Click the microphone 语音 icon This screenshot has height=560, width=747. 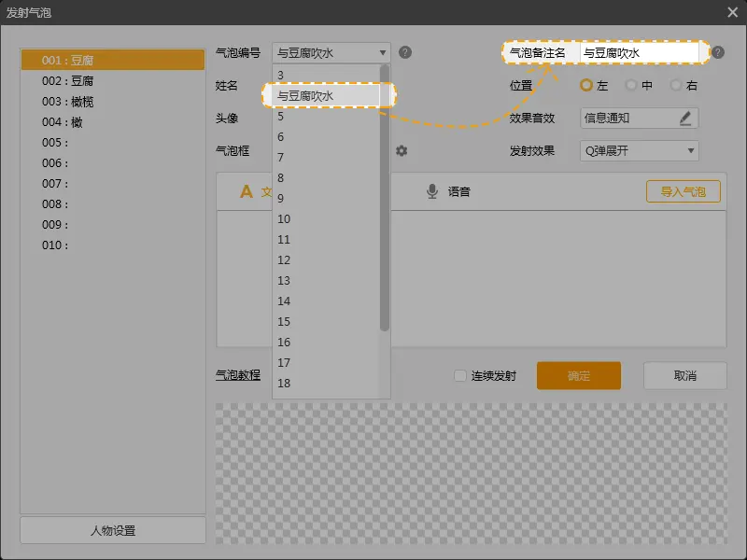(x=432, y=191)
